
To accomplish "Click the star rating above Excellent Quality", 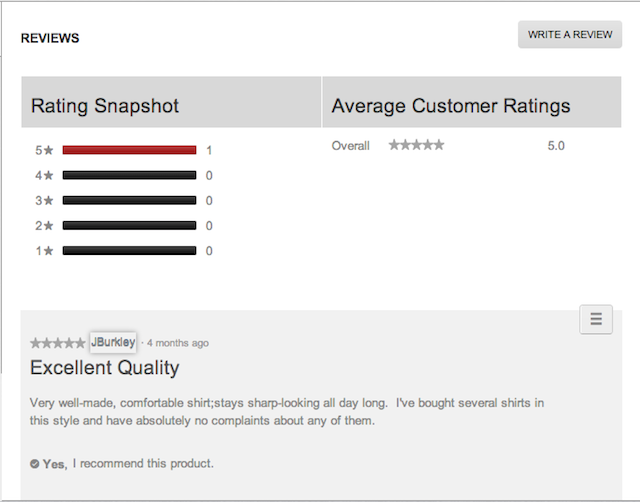I will 57,343.
